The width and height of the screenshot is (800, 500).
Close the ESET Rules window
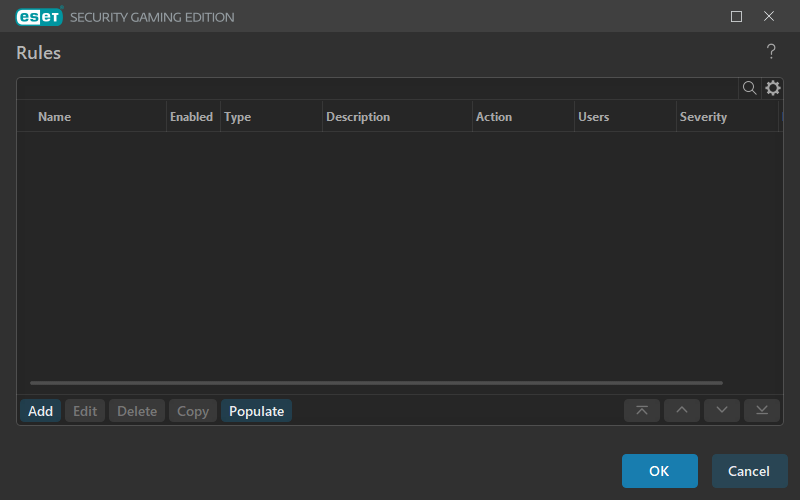point(768,16)
